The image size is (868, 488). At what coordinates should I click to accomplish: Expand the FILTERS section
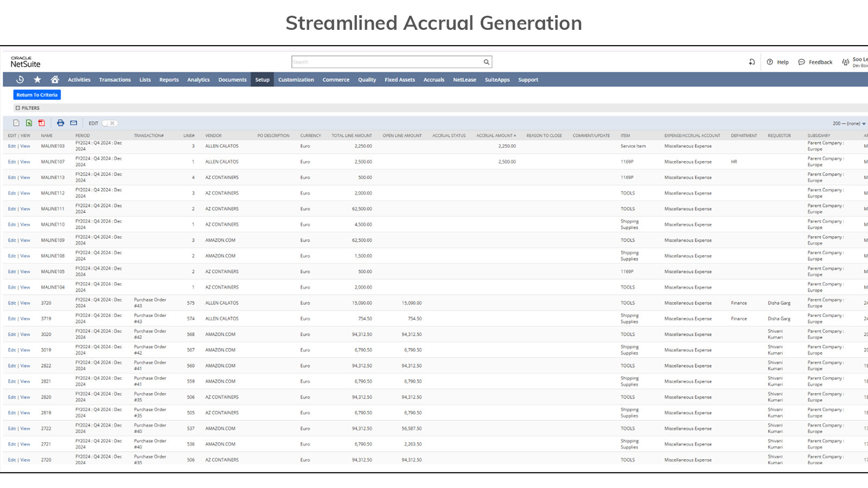coord(28,108)
